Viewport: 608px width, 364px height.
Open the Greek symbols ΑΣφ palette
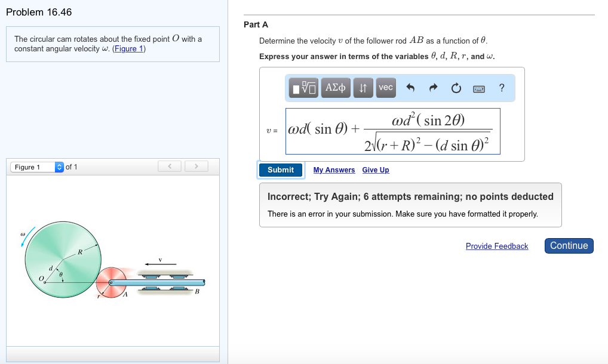coord(336,88)
